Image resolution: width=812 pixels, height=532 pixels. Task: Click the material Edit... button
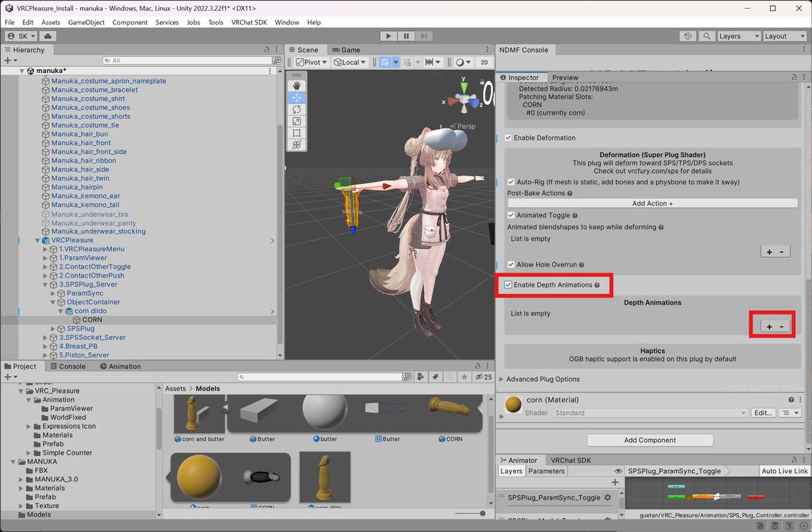(x=763, y=413)
